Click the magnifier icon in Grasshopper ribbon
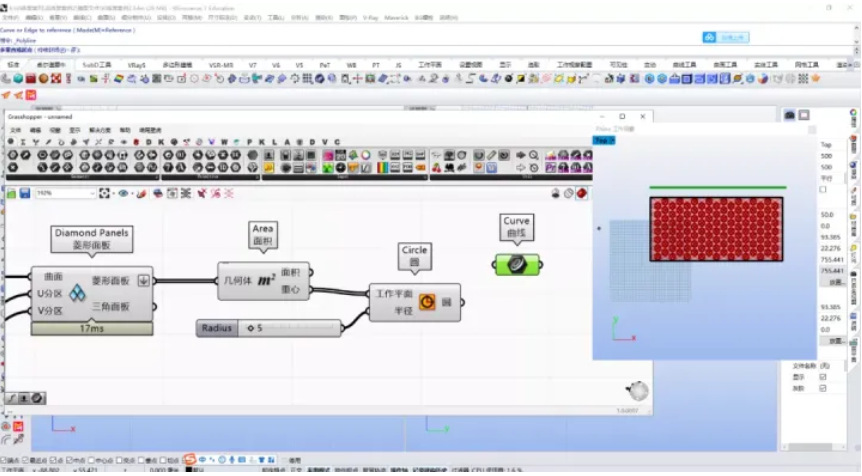Viewport: 862px width, 476px height. tap(533, 156)
